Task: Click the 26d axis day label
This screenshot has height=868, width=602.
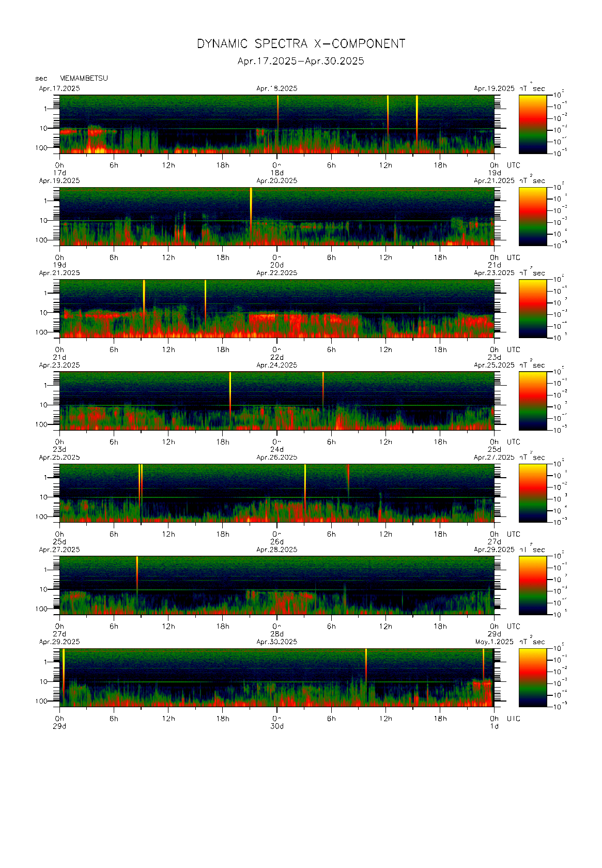Action: [277, 542]
